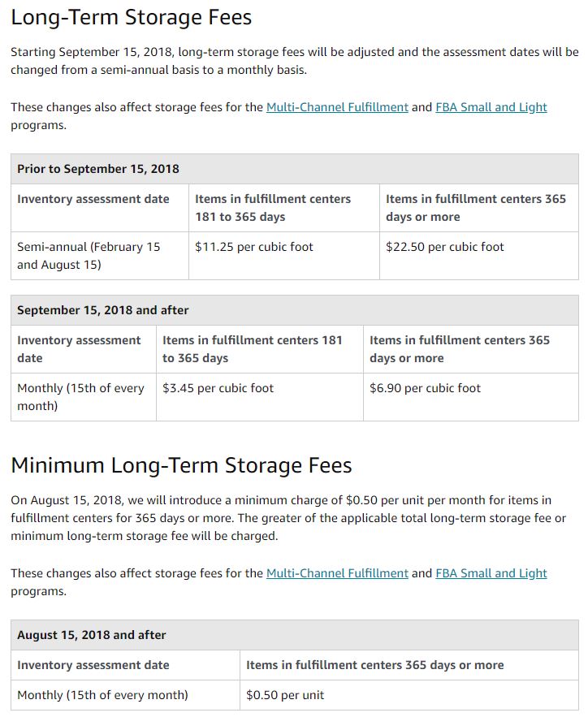Click the $0.50 per unit cell
This screenshot has height=717, width=588.
tap(285, 695)
